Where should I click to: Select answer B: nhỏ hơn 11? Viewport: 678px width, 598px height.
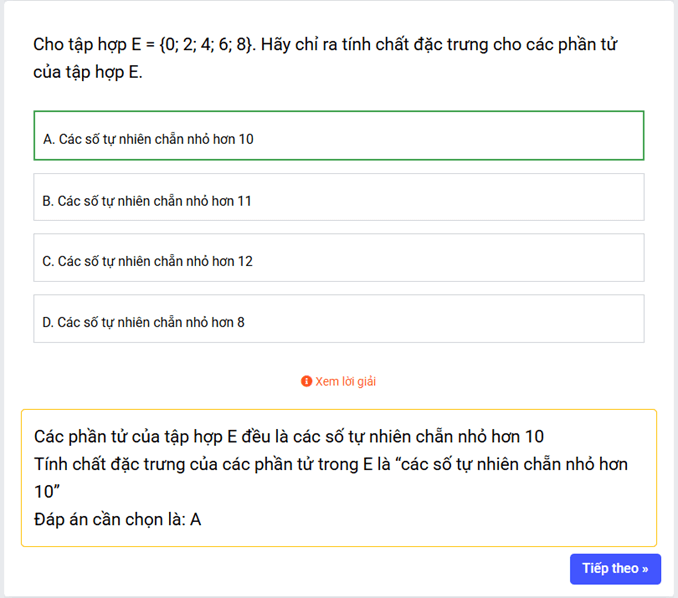tap(339, 197)
